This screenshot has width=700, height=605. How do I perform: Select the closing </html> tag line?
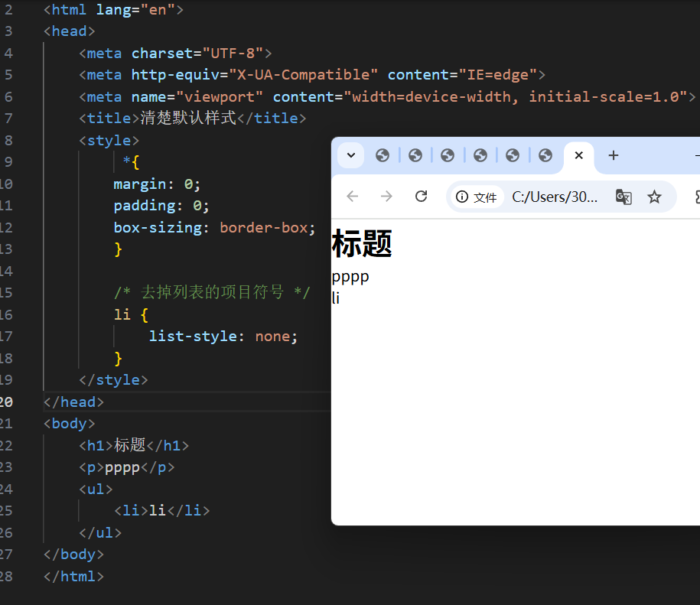point(73,577)
